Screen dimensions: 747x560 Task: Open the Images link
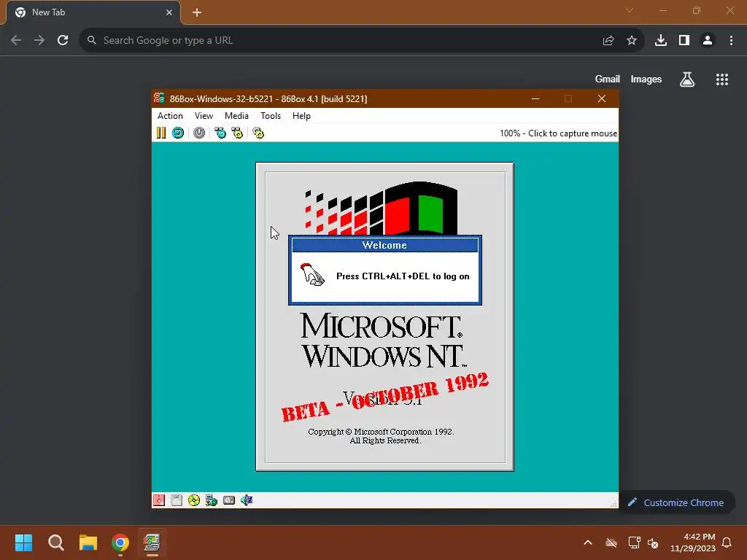[646, 79]
